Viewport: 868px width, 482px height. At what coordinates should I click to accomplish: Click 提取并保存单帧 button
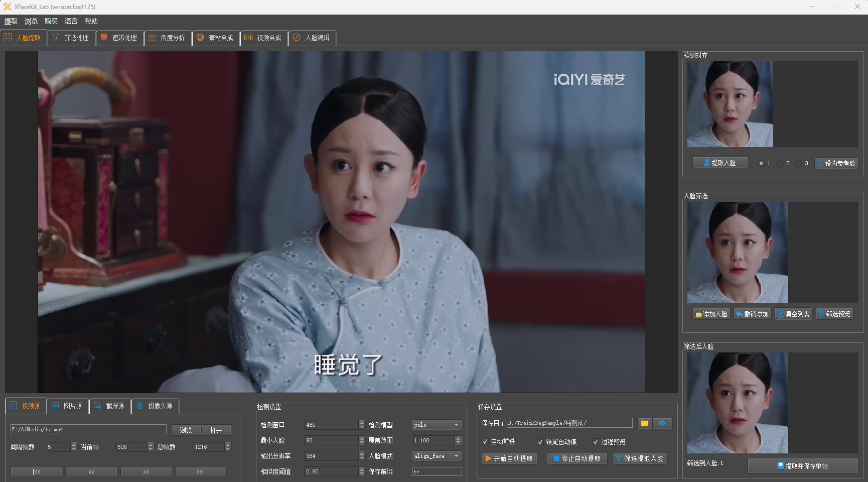click(803, 465)
